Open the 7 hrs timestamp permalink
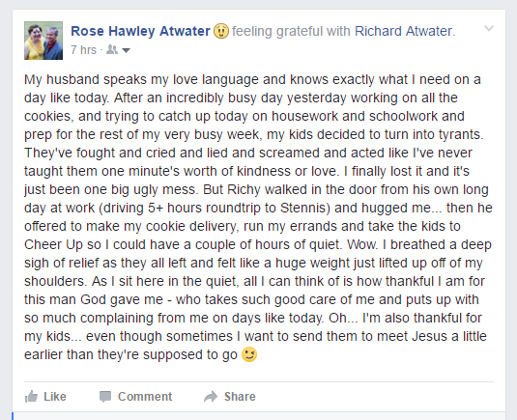This screenshot has height=420, width=517. click(x=83, y=50)
